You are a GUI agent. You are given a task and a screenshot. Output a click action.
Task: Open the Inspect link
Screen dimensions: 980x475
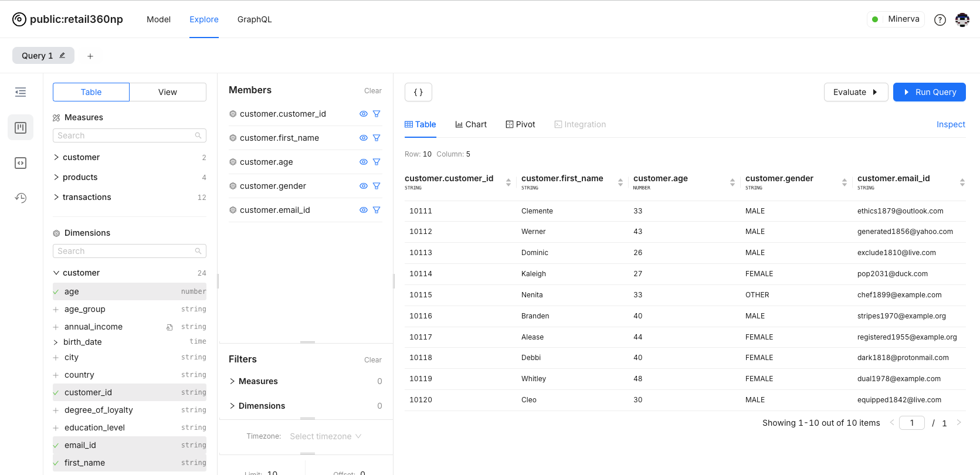pyautogui.click(x=951, y=124)
